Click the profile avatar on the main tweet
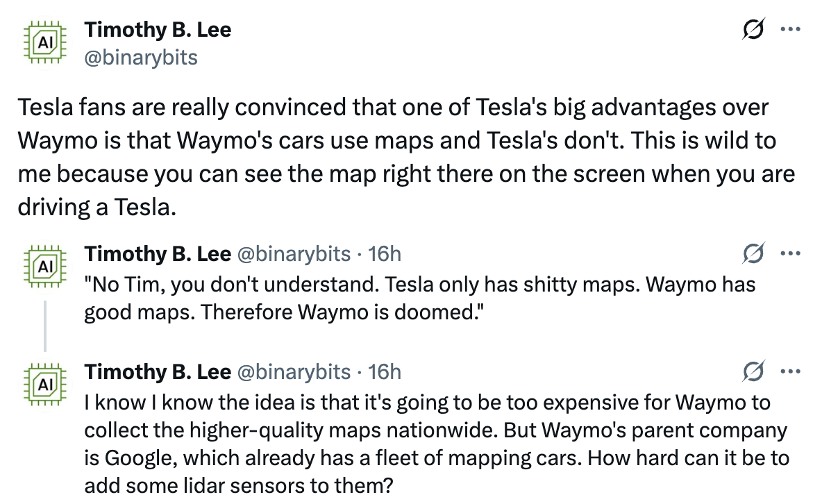The width and height of the screenshot is (822, 504). pyautogui.click(x=44, y=42)
